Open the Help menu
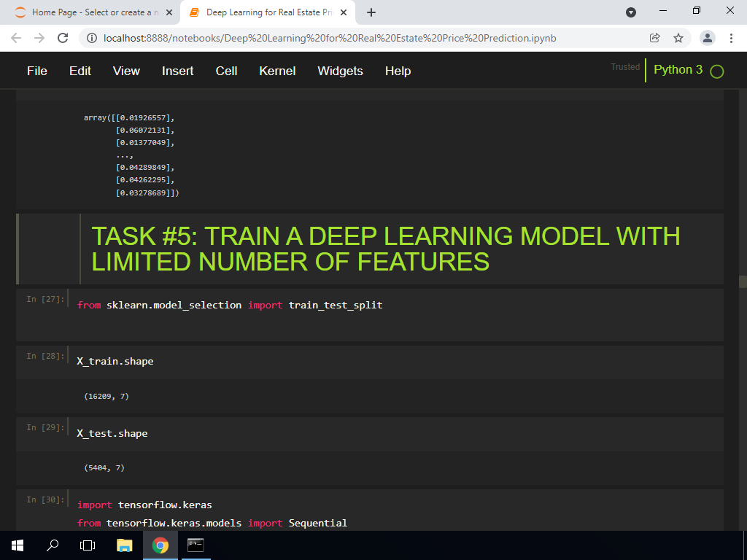This screenshot has width=747, height=560. (x=398, y=71)
